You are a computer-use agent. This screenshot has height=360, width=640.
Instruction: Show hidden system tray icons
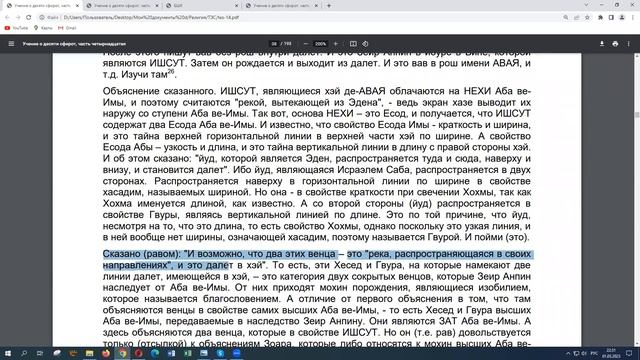tap(568, 353)
